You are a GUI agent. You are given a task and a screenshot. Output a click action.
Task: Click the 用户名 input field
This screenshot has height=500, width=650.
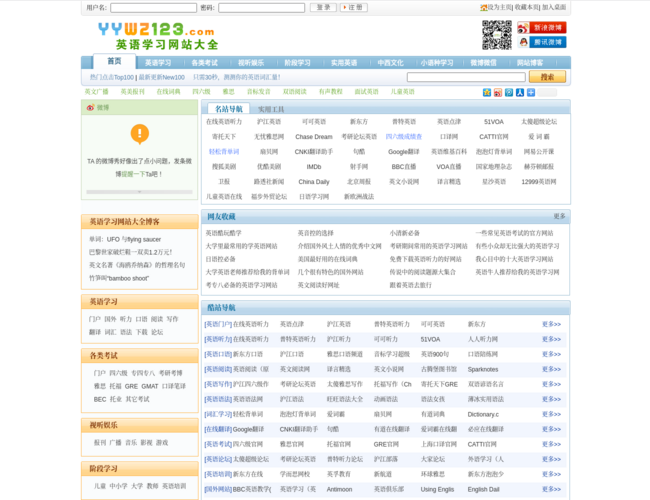153,8
